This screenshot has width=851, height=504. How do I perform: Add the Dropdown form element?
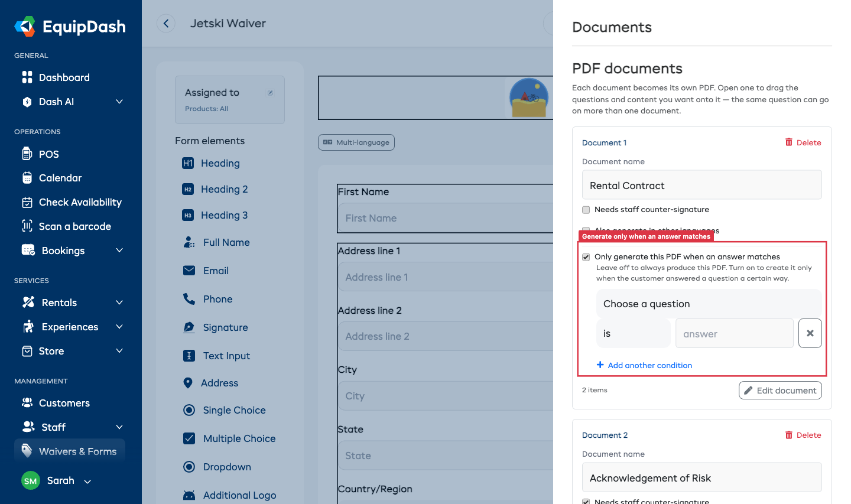point(217,467)
